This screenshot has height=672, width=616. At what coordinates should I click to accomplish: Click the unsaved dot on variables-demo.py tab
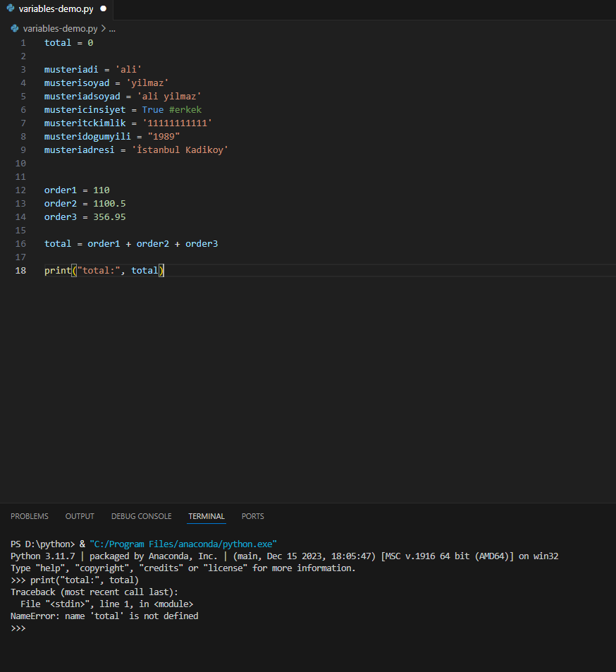(x=103, y=9)
